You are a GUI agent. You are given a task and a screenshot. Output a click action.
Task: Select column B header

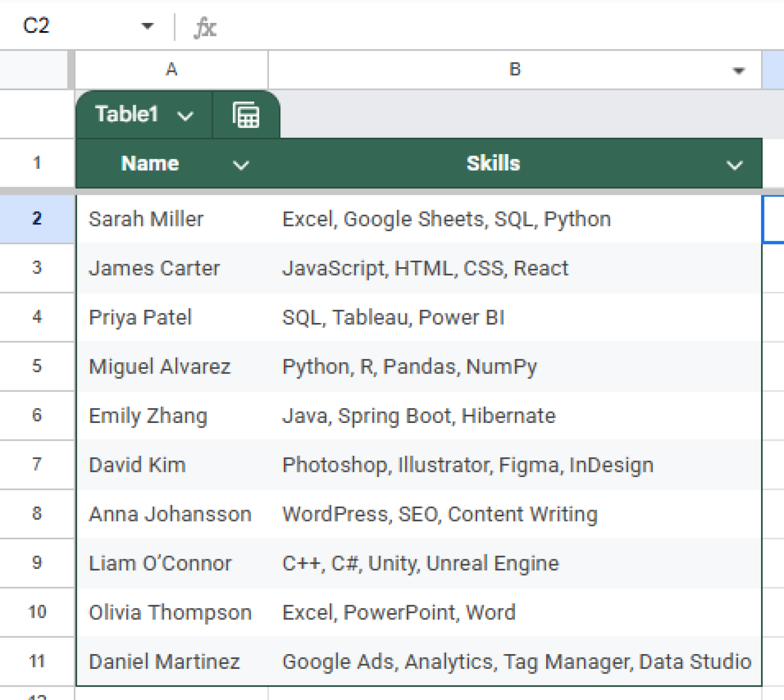pos(514,70)
